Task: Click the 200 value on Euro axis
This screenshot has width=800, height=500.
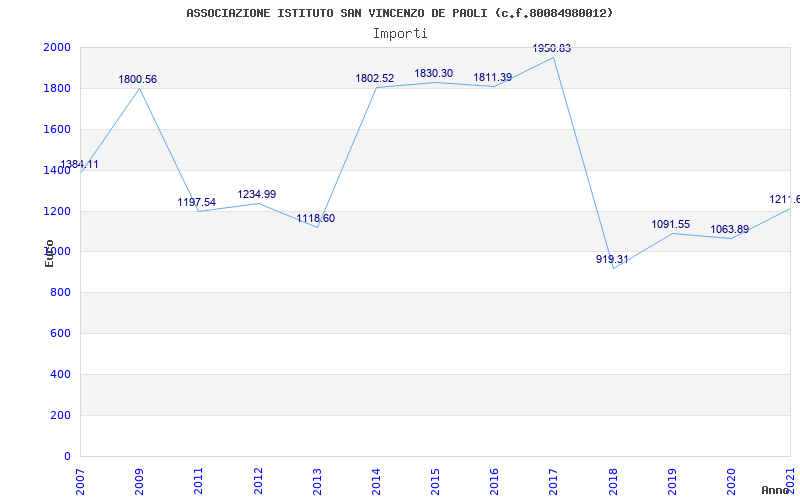Action: pos(60,415)
